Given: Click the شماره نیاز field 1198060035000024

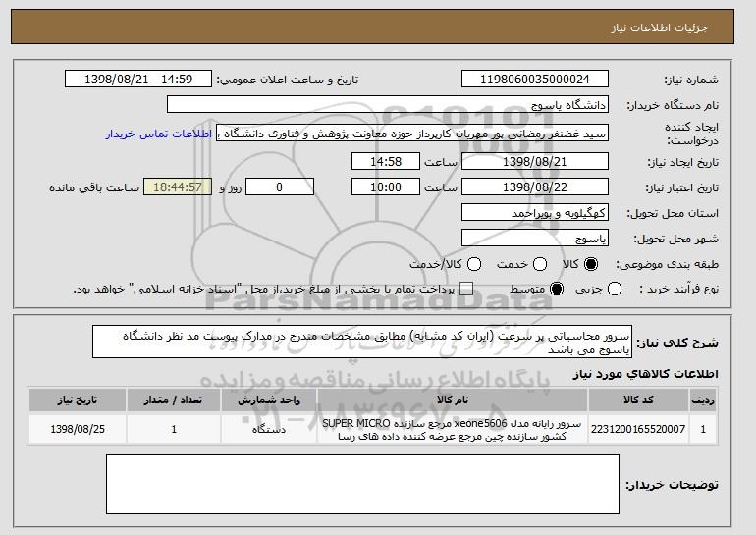Looking at the screenshot, I should click(x=535, y=80).
